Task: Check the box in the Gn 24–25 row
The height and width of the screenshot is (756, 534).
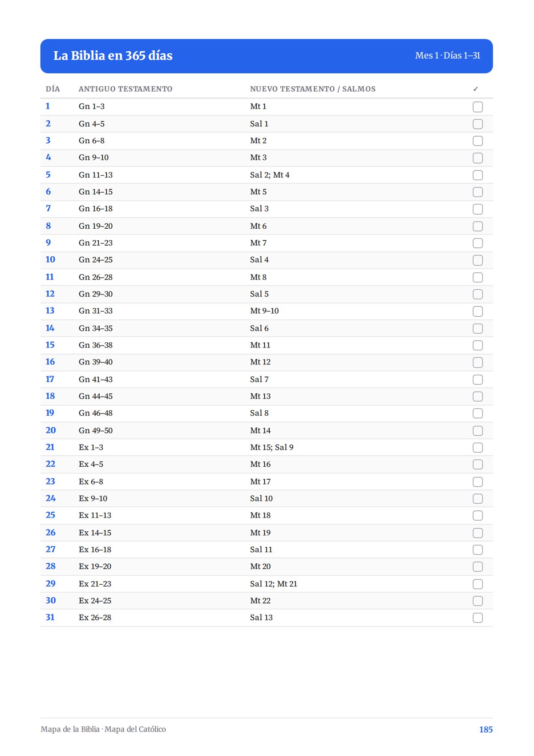Action: [477, 260]
